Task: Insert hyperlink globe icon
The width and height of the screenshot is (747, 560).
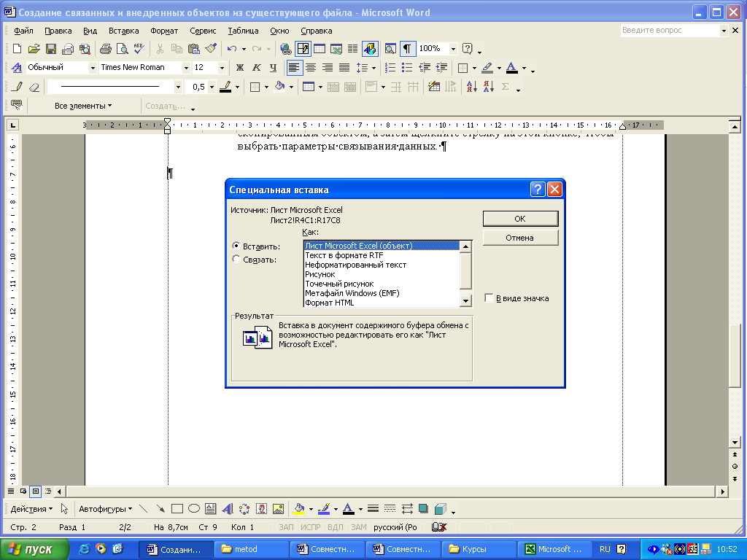Action: pos(285,49)
